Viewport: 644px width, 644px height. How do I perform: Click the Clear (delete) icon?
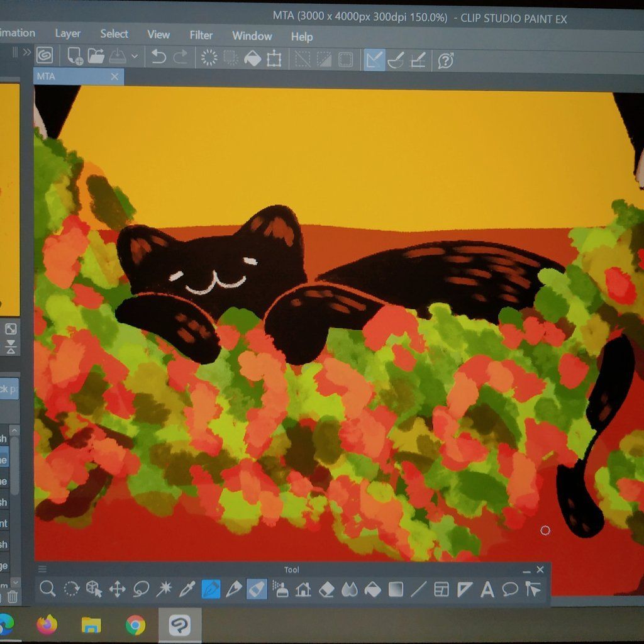coord(209,57)
